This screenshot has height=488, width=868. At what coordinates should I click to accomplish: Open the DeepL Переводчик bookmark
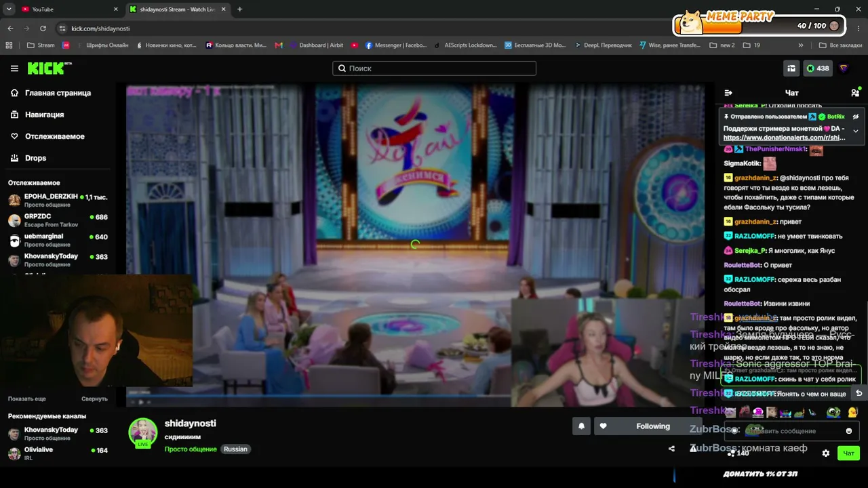click(602, 45)
